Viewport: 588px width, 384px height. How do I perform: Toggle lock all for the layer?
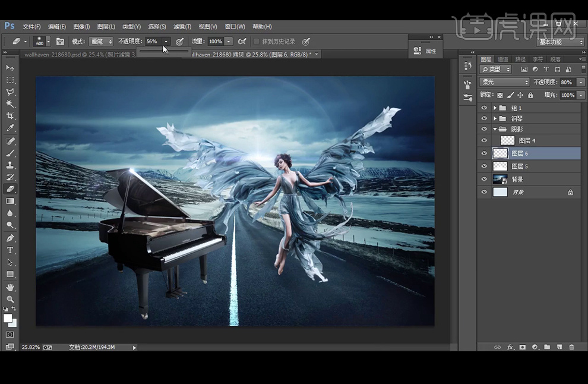pyautogui.click(x=530, y=95)
